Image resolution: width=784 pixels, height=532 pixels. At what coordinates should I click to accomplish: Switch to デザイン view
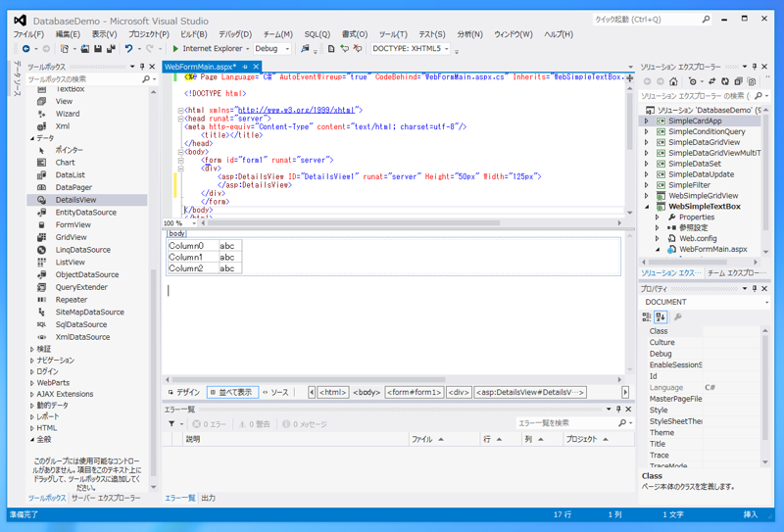point(184,393)
